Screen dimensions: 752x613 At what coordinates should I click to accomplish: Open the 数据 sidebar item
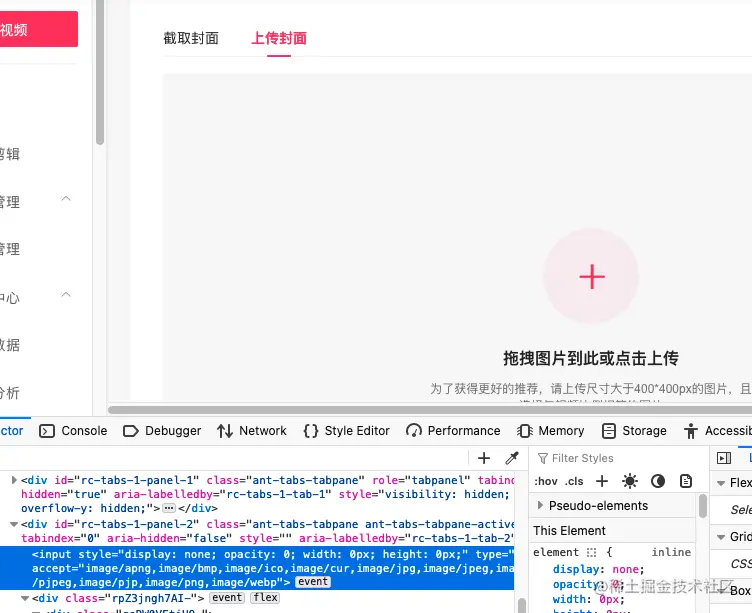tap(10, 345)
